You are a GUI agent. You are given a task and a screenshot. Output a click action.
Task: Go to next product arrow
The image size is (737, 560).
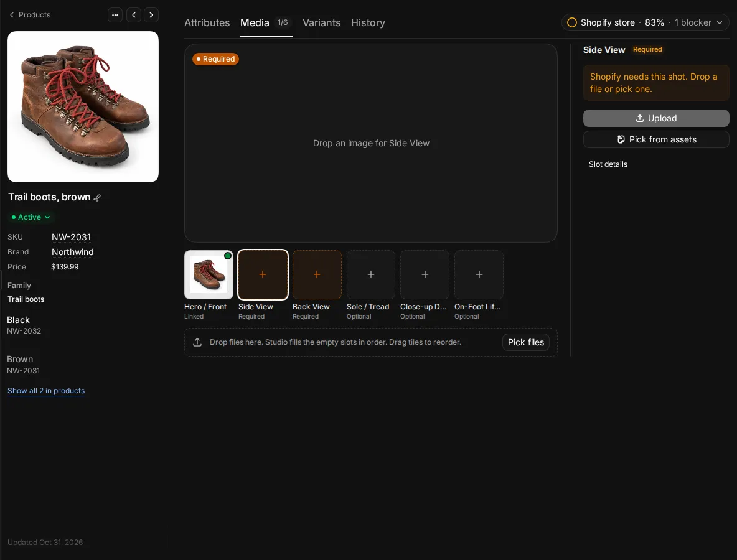151,15
